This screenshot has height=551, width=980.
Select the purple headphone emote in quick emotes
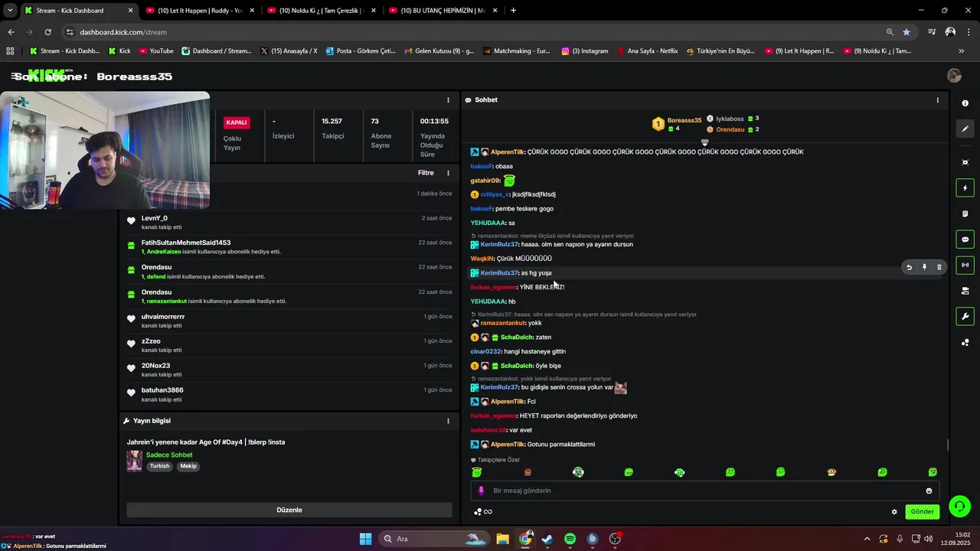point(578,472)
